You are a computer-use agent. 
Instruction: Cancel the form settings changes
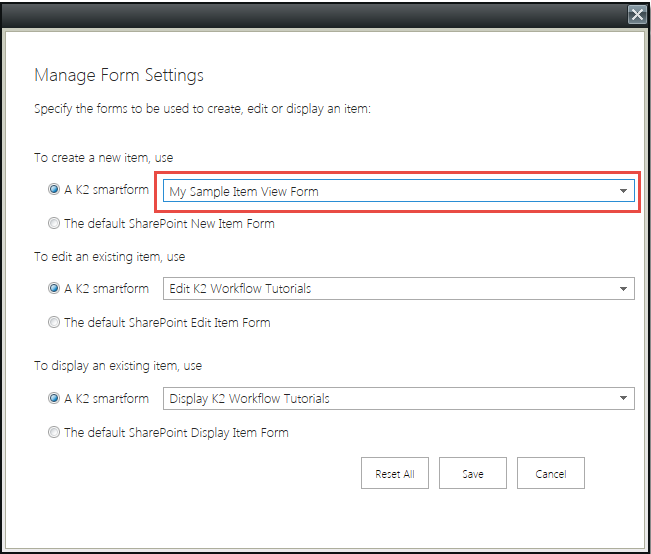tap(550, 474)
